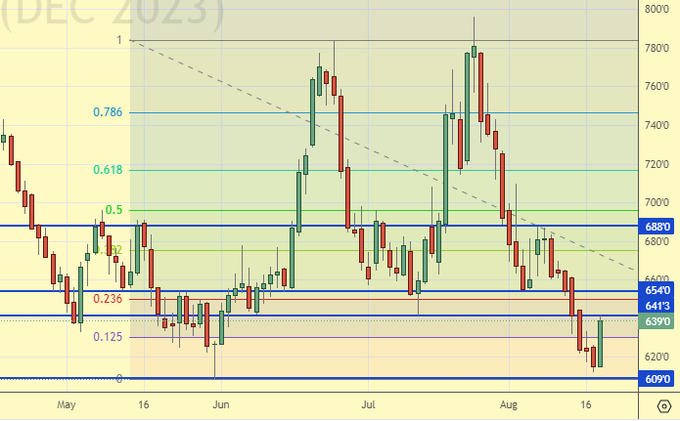Select the 720'0 price axis value
The image size is (680, 421).
(657, 163)
